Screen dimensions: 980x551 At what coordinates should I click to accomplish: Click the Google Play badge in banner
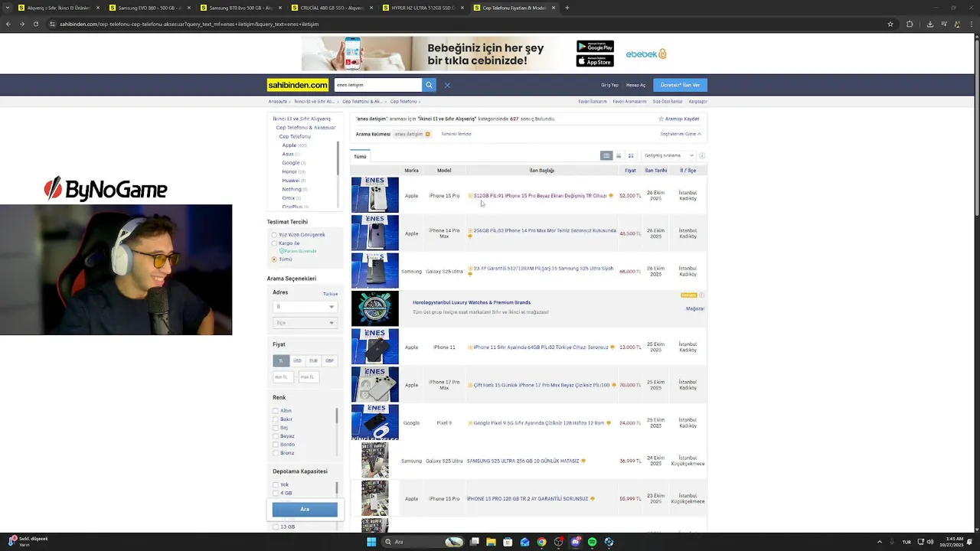pyautogui.click(x=595, y=47)
